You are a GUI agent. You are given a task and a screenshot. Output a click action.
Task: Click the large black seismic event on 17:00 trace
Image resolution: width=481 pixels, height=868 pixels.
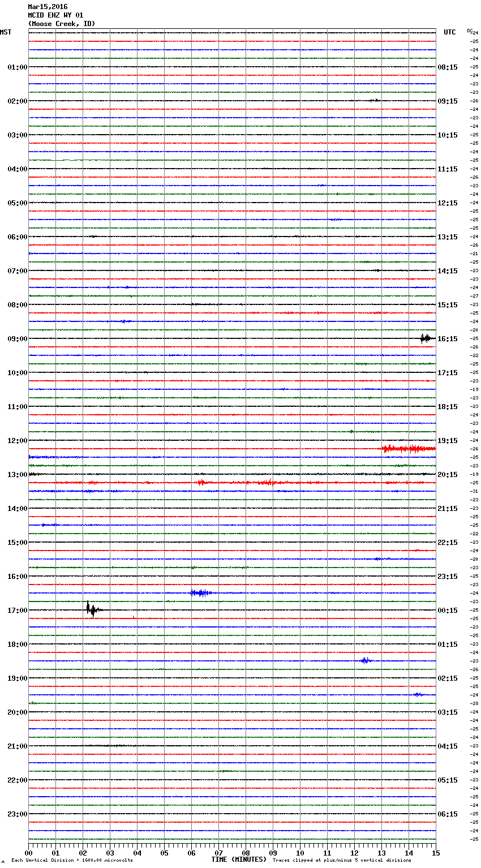93,609
